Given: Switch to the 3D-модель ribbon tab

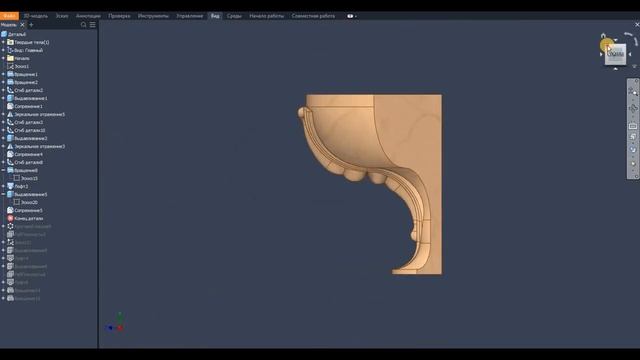Looking at the screenshot, I should coord(36,16).
